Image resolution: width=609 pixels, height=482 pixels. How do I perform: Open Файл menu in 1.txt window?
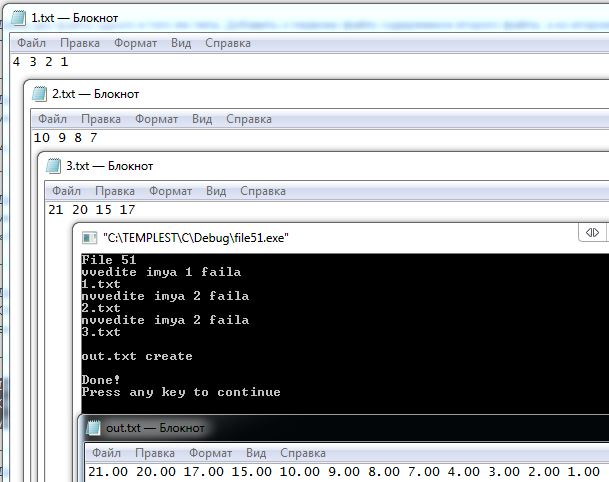click(31, 43)
